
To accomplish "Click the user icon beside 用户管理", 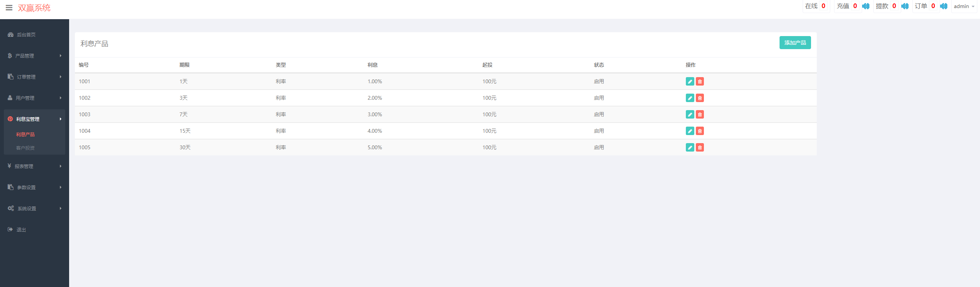I will tap(10, 98).
